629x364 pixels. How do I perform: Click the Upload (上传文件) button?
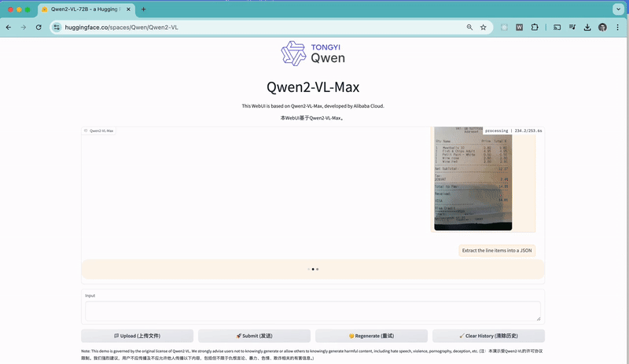[x=137, y=336]
